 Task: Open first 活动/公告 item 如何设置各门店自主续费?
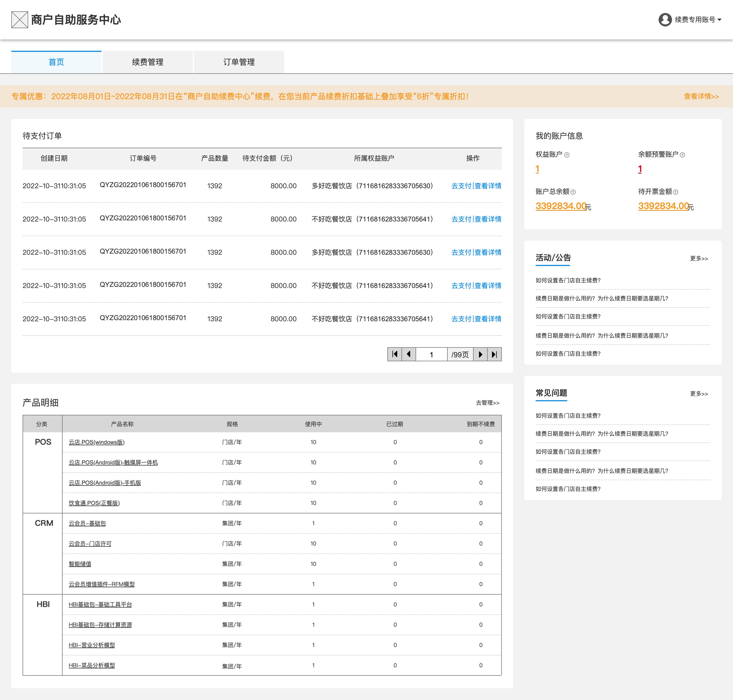[568, 280]
